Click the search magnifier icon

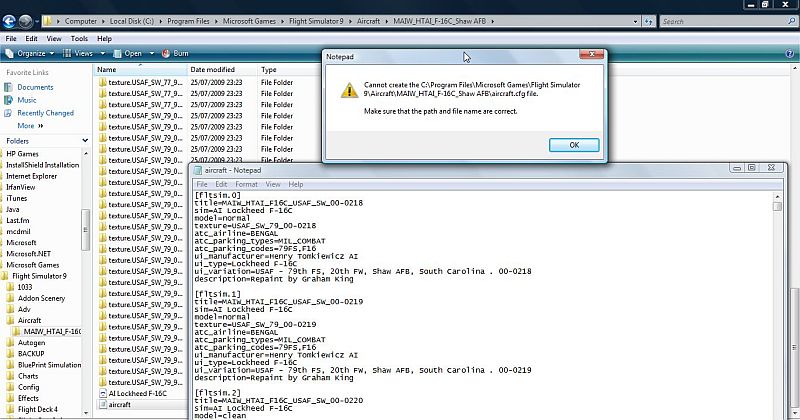[791, 20]
